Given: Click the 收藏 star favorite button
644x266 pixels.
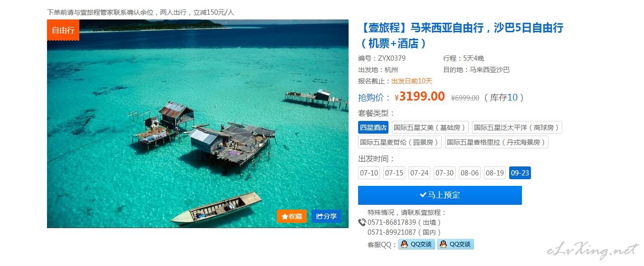Looking at the screenshot, I should point(292,216).
